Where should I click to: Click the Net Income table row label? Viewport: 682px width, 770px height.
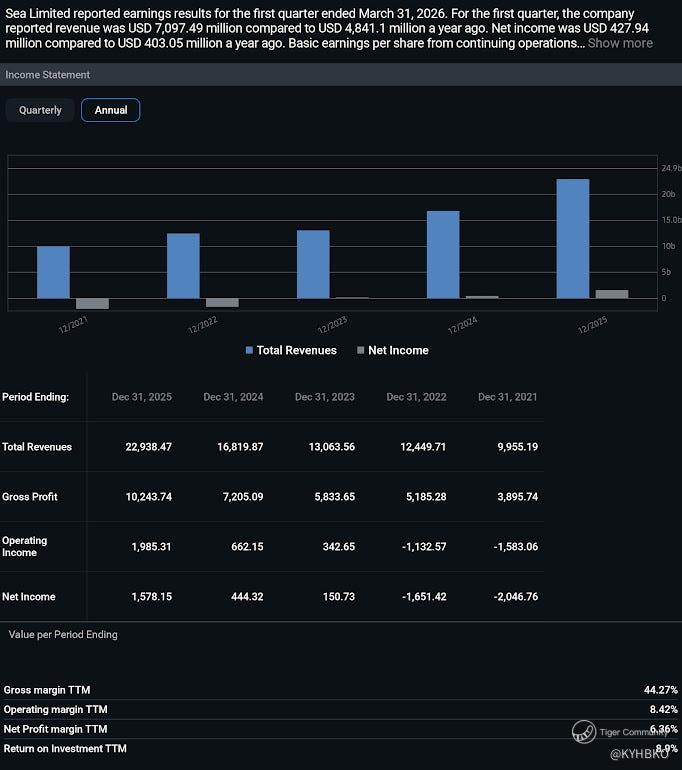(x=28, y=597)
